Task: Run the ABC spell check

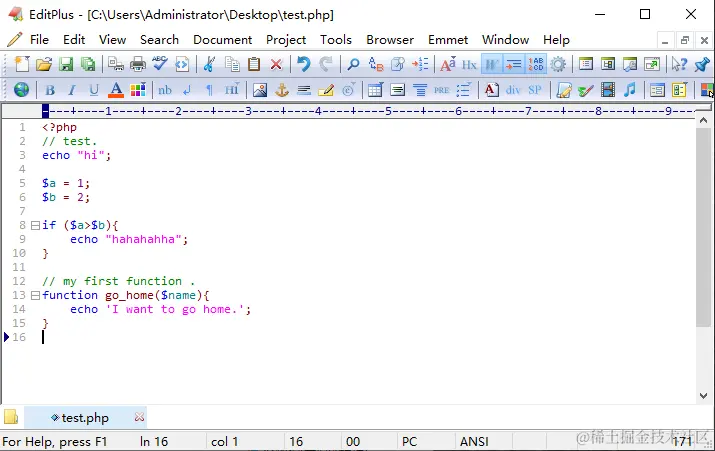Action: click(160, 64)
